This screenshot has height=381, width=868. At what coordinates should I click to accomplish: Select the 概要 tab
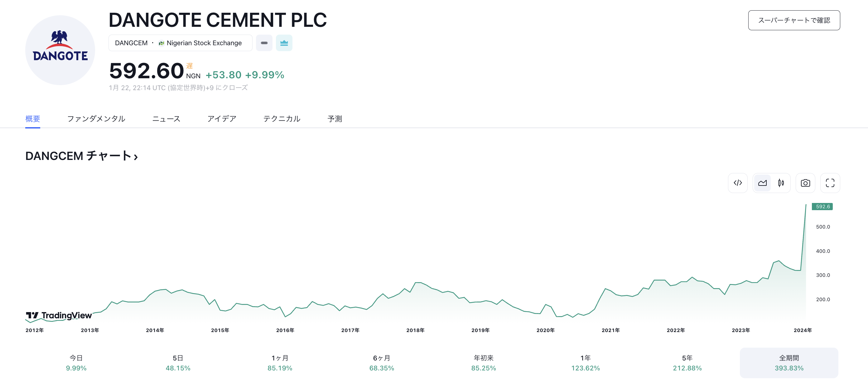[x=33, y=118]
